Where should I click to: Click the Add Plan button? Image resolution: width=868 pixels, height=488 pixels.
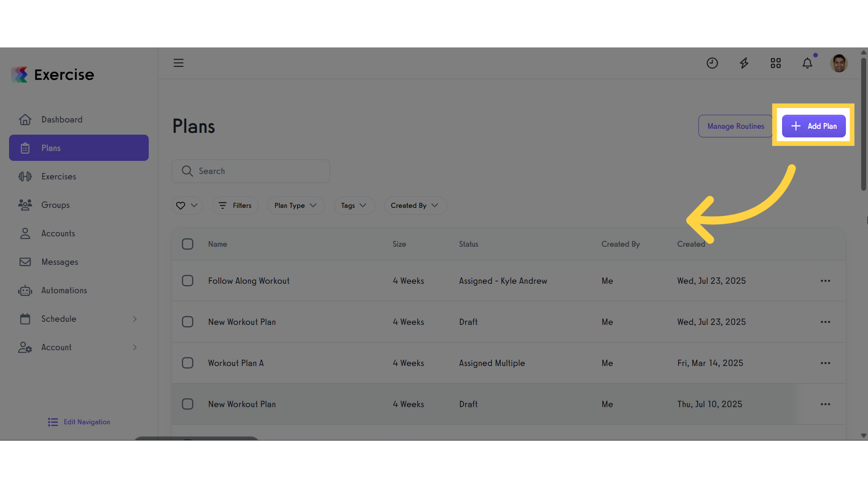coord(814,126)
